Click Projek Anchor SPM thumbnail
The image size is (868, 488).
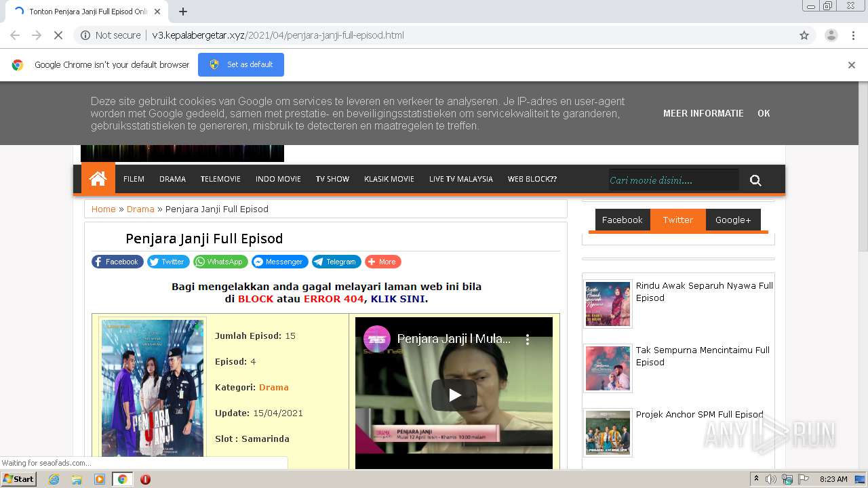pos(608,432)
